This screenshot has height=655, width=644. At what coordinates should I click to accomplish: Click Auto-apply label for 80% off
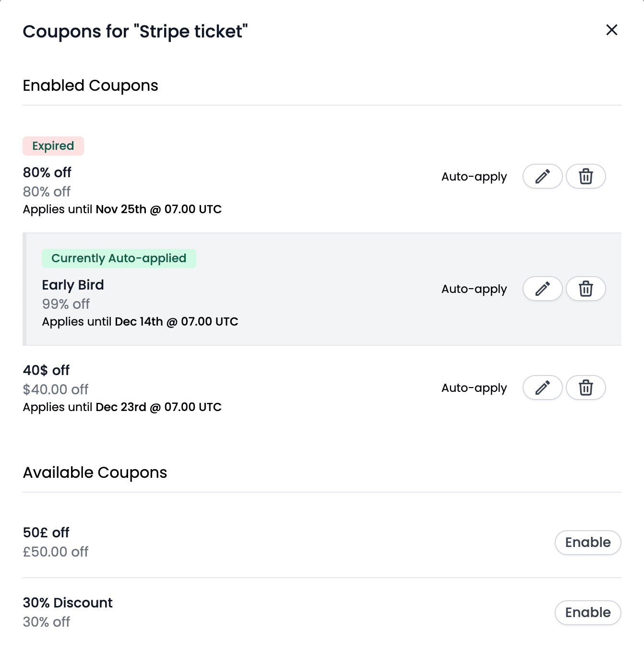pos(474,177)
